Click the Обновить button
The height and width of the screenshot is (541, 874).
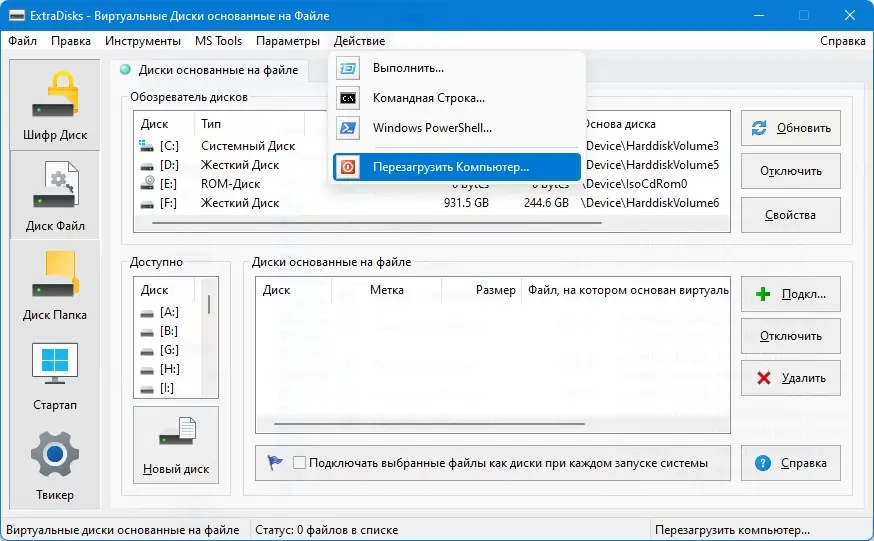pos(790,128)
